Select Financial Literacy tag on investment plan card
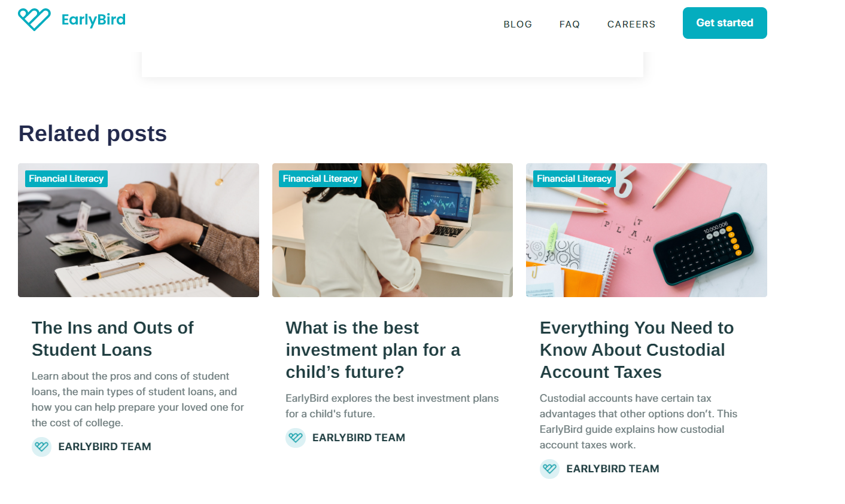This screenshot has width=845, height=504. point(320,179)
